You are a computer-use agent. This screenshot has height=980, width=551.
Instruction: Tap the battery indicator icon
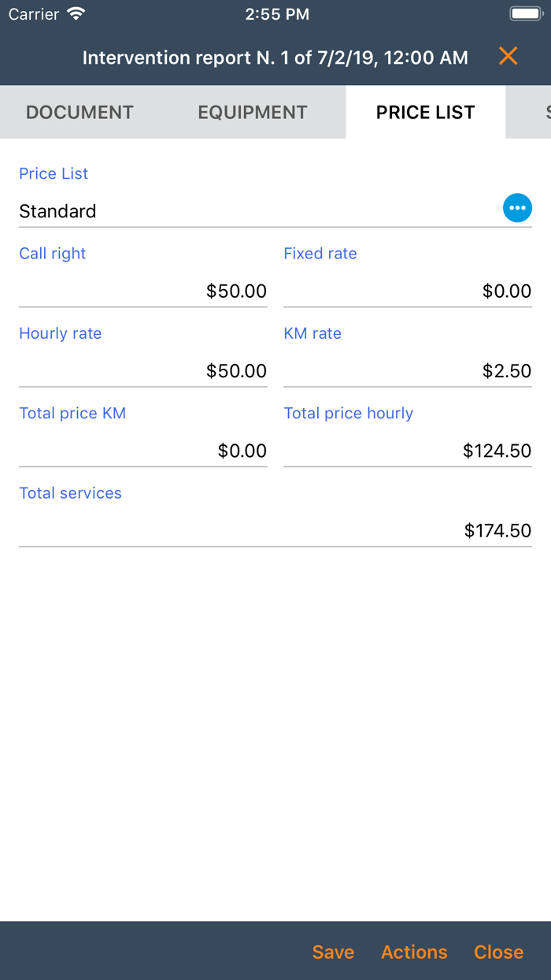point(526,13)
